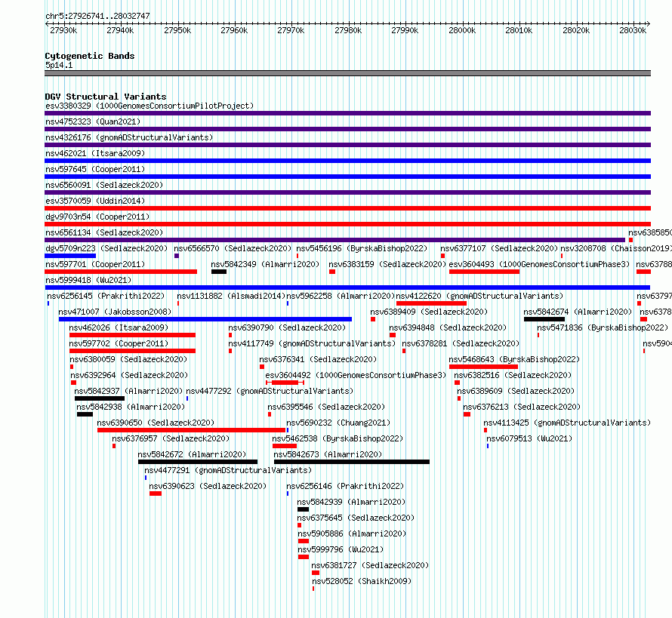Screen dimensions: 672x618
Task: Click nsv3208708 Chaisson2019 label
Action: 616,248
